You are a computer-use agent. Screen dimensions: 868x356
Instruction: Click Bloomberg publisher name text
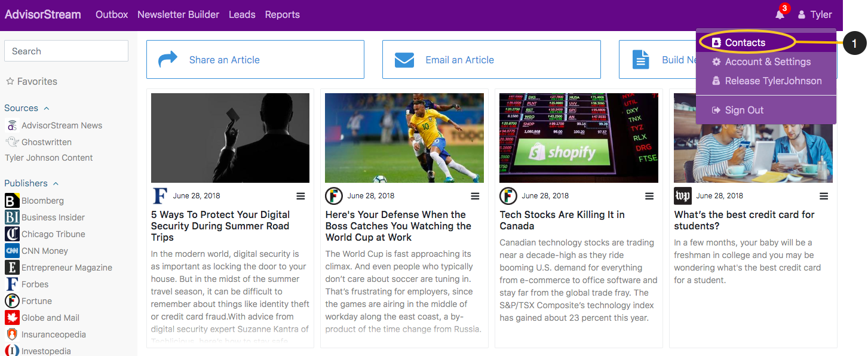coord(42,201)
